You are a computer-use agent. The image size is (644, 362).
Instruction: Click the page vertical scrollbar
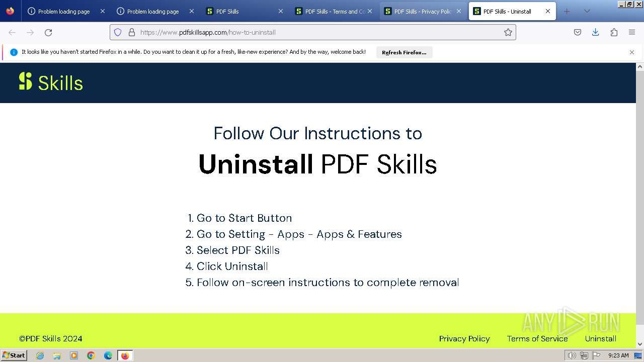[x=640, y=198]
